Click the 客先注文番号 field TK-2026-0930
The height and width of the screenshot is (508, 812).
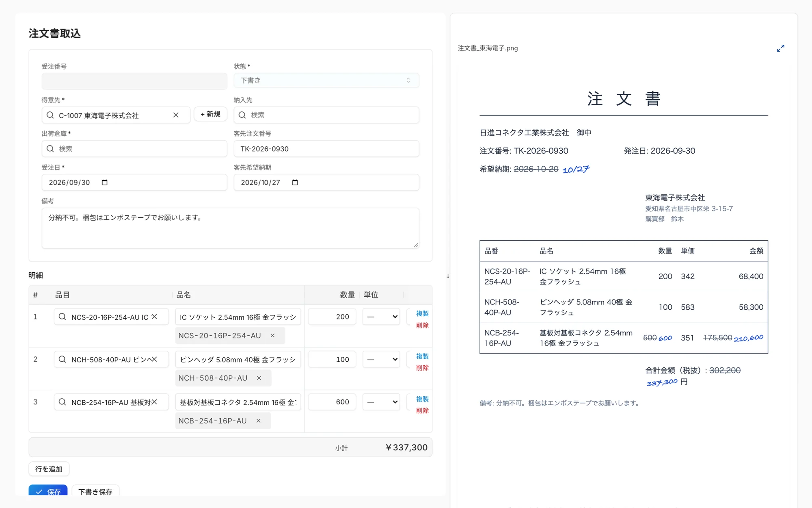click(326, 149)
